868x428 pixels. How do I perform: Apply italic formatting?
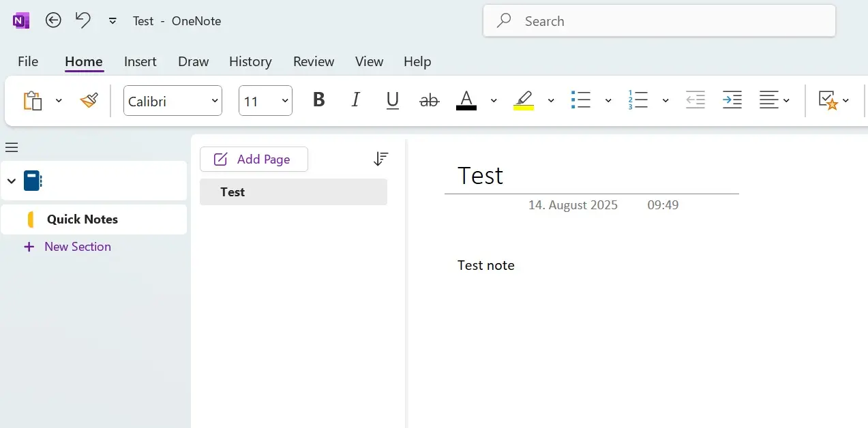355,100
